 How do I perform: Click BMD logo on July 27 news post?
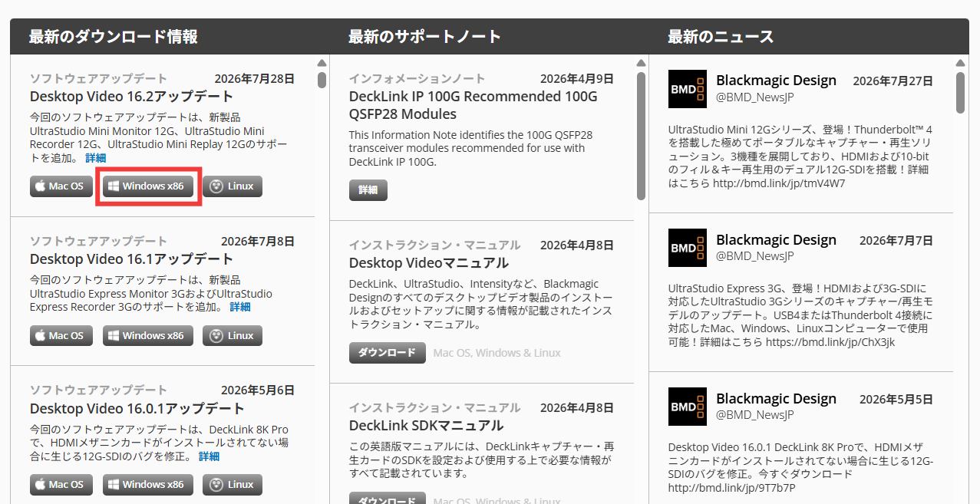[688, 89]
